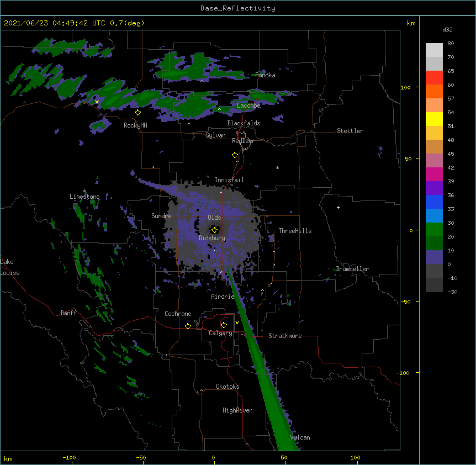
Task: Click the yellow V marker northeast of Calgary
Action: click(237, 323)
